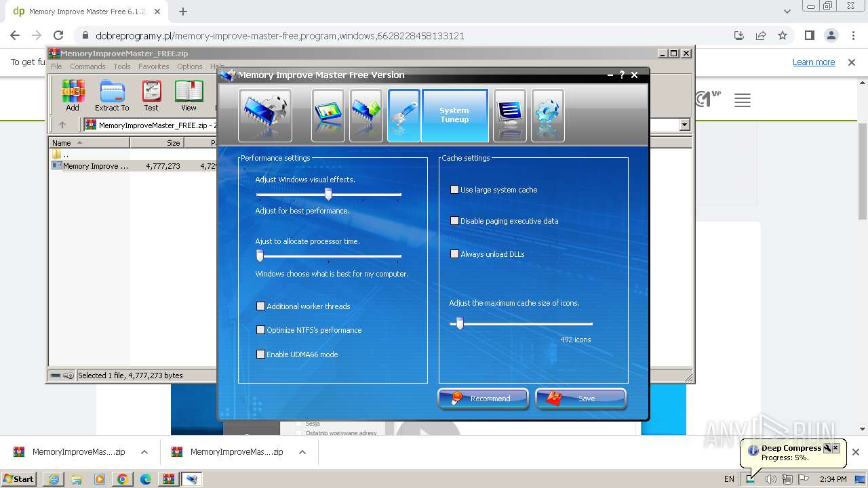Click WinRAR Test toolbar icon
This screenshot has width=868, height=488.
[151, 96]
